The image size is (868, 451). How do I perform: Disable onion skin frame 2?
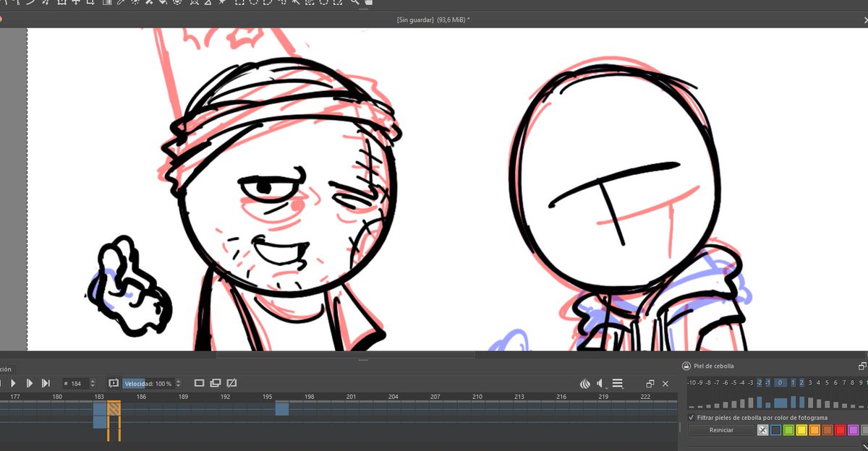click(x=802, y=382)
